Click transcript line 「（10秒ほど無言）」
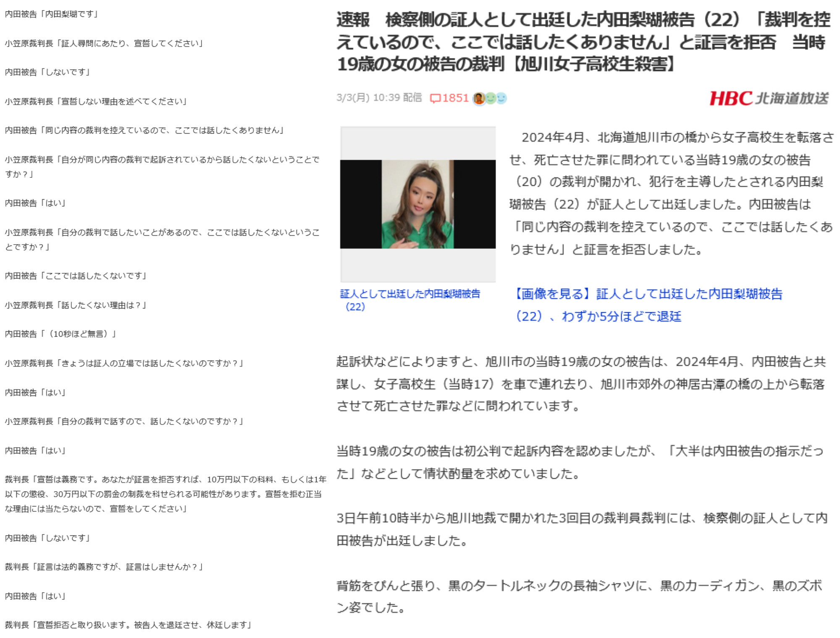Screen dimensions: 840x638 coord(61,334)
